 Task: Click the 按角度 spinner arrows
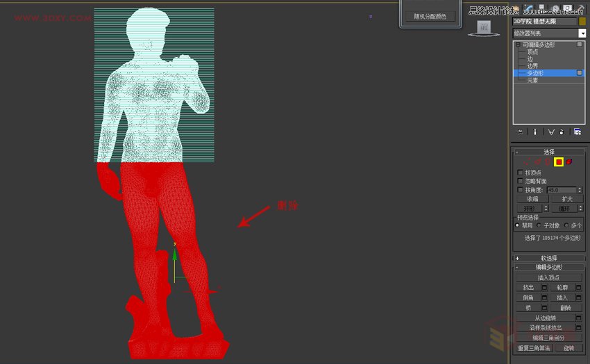(580, 190)
